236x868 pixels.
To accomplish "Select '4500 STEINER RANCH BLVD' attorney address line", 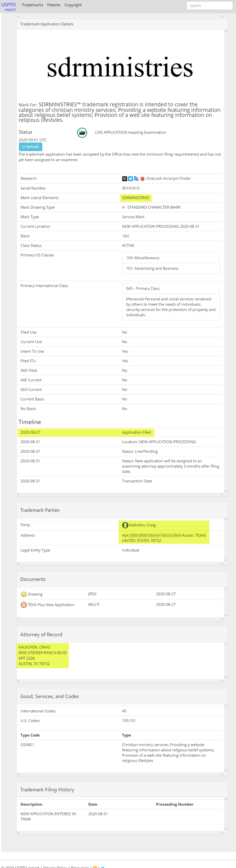I will pyautogui.click(x=43, y=653).
